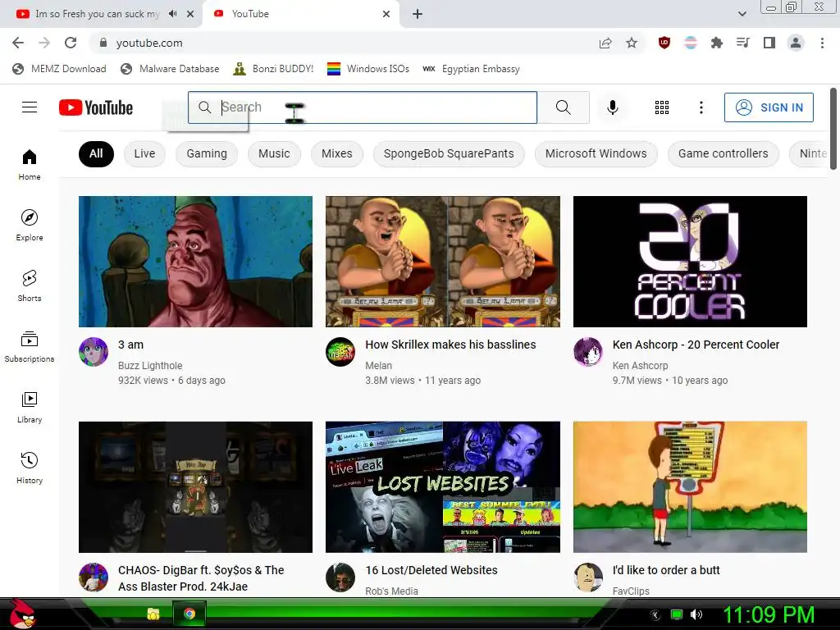
Task: Select the Game controllers chip
Action: (x=724, y=153)
